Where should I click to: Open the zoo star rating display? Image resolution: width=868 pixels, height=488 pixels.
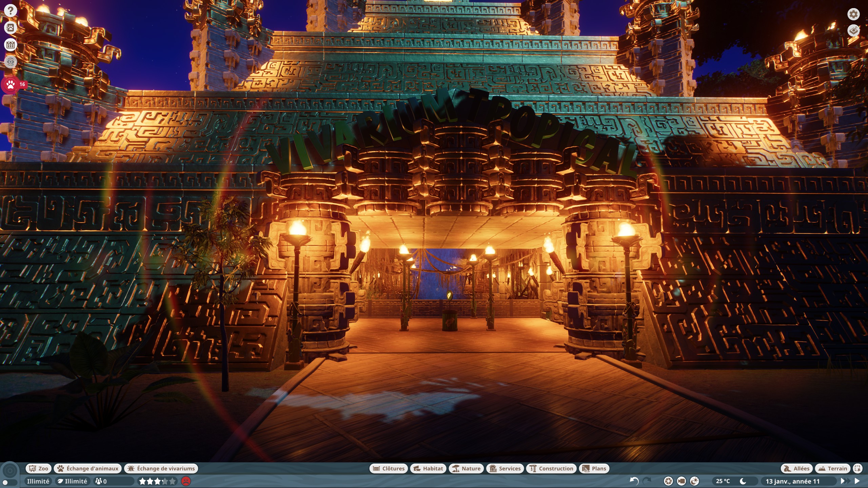(x=158, y=481)
